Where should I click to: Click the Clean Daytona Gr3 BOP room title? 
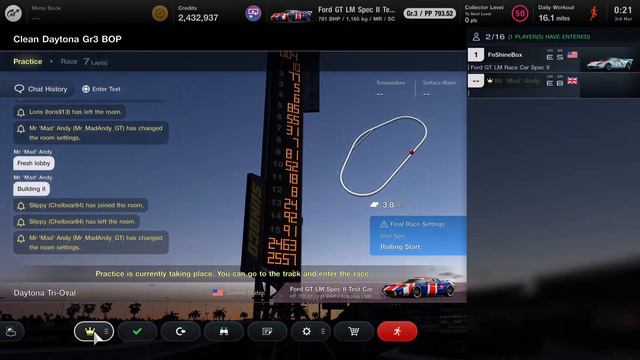coord(67,39)
